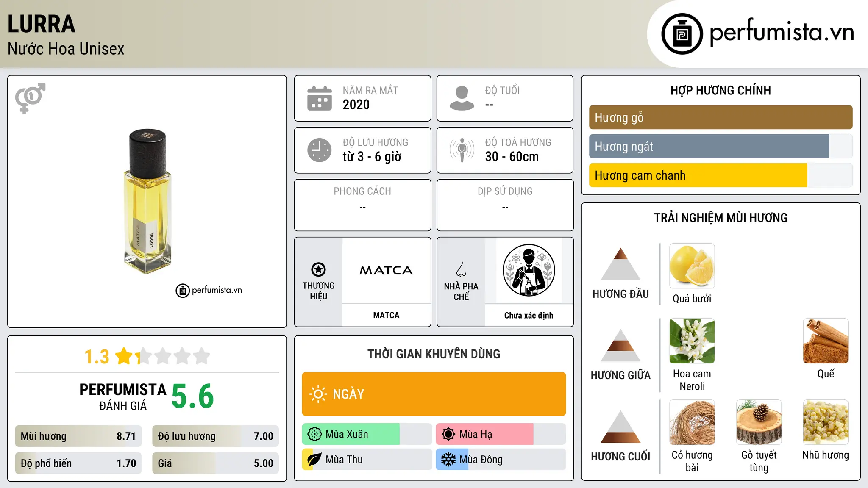Click the 2020 release year value
Viewport: 868px width, 488px height.
pyautogui.click(x=356, y=105)
